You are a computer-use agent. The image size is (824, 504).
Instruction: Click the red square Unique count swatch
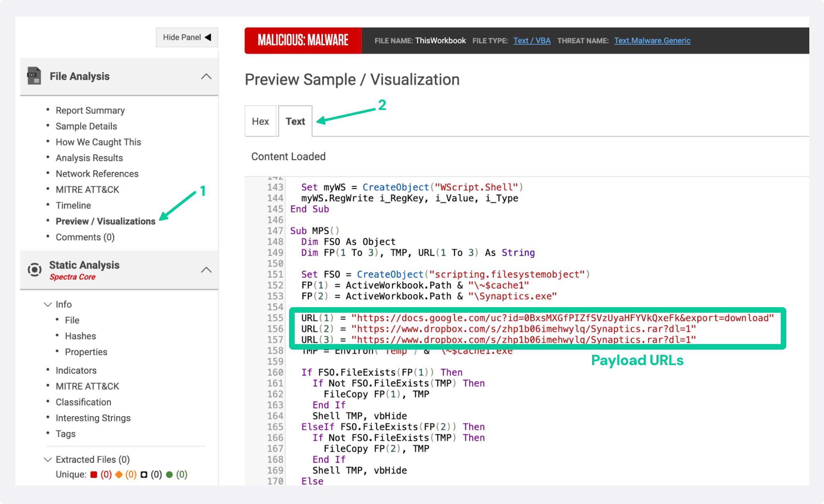click(x=94, y=474)
